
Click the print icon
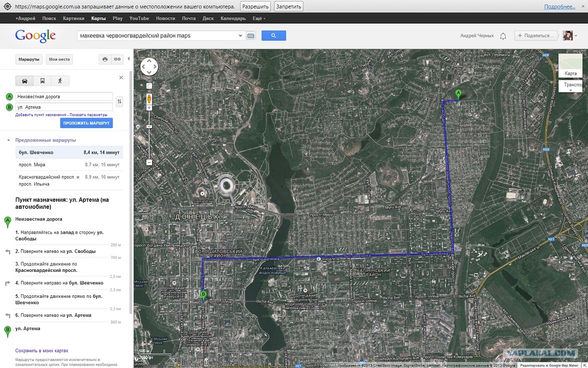click(105, 59)
